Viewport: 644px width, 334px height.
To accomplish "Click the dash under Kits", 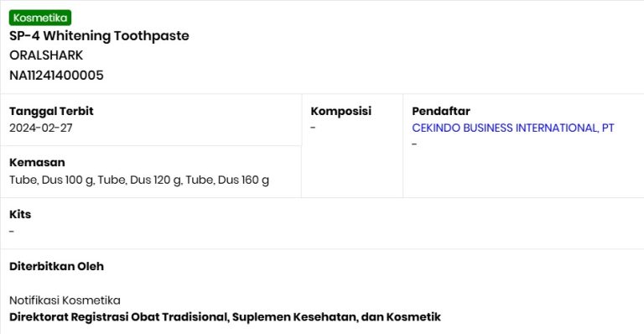I will pyautogui.click(x=12, y=232).
